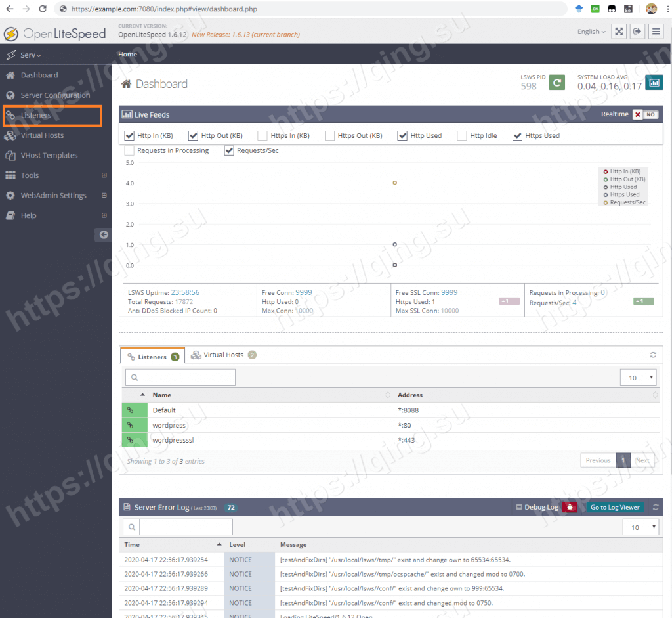This screenshot has width=672, height=618.
Task: Click the Live Feeds chart icon
Action: pos(127,114)
